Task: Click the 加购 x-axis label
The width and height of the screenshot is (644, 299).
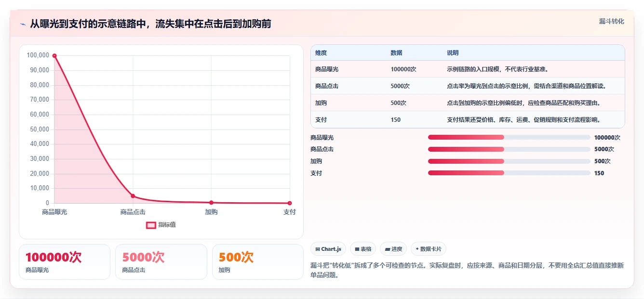Action: [211, 212]
